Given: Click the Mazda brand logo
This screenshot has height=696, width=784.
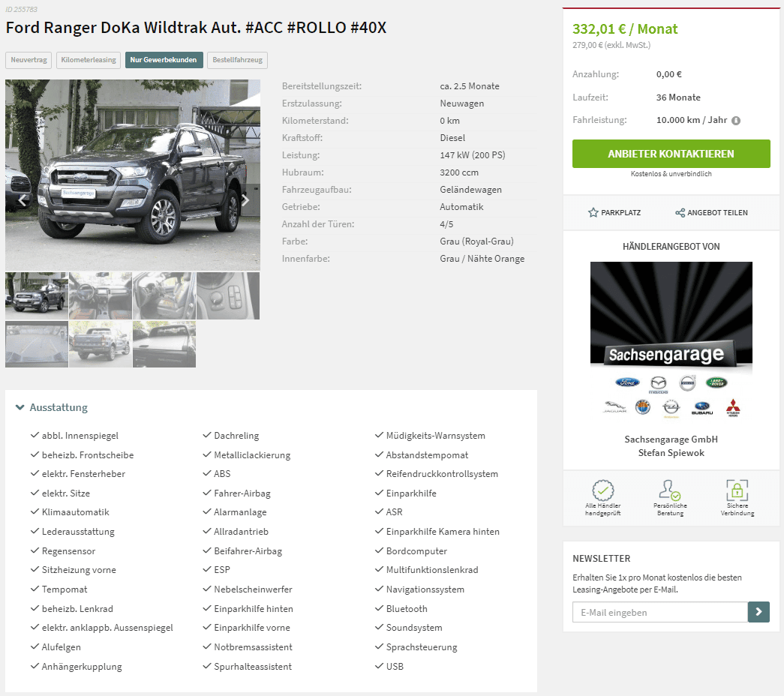Looking at the screenshot, I should pos(658,384).
